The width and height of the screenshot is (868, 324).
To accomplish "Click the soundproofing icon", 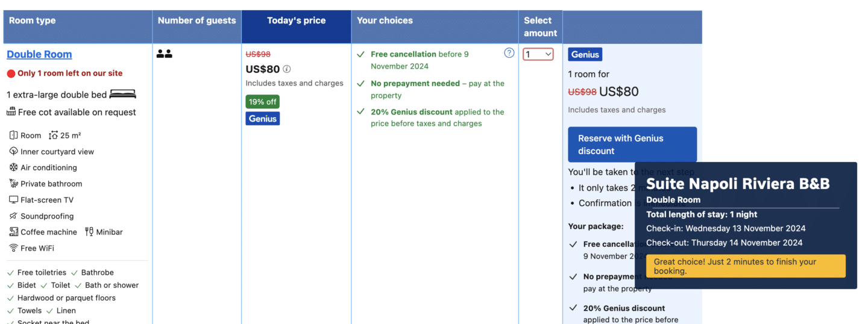I will pyautogui.click(x=14, y=216).
